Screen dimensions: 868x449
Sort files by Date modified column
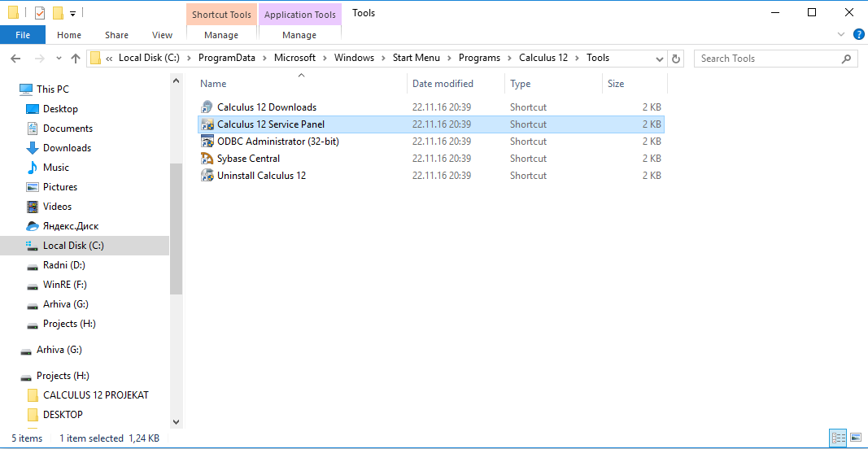pyautogui.click(x=443, y=84)
